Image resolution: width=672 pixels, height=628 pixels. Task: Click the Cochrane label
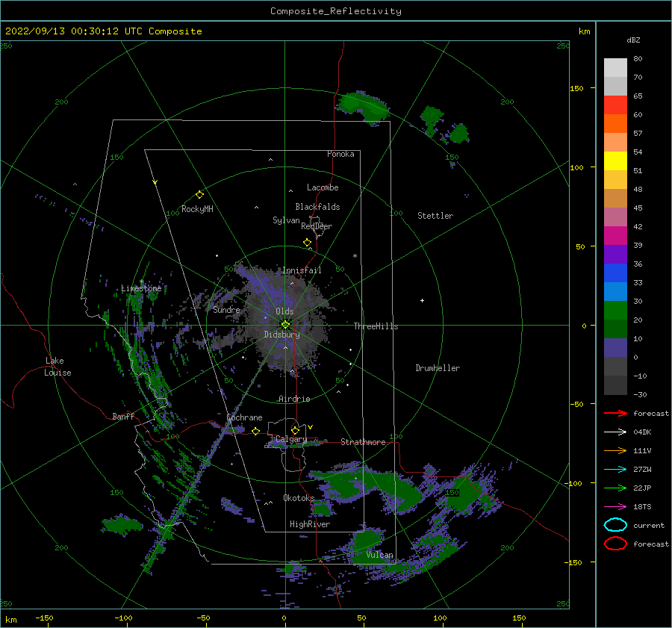coord(244,417)
